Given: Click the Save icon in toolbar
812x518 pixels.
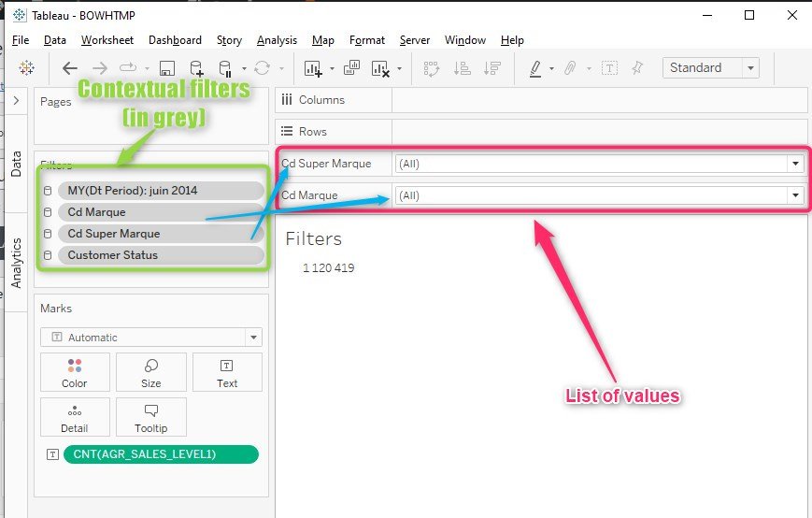Looking at the screenshot, I should [x=166, y=68].
